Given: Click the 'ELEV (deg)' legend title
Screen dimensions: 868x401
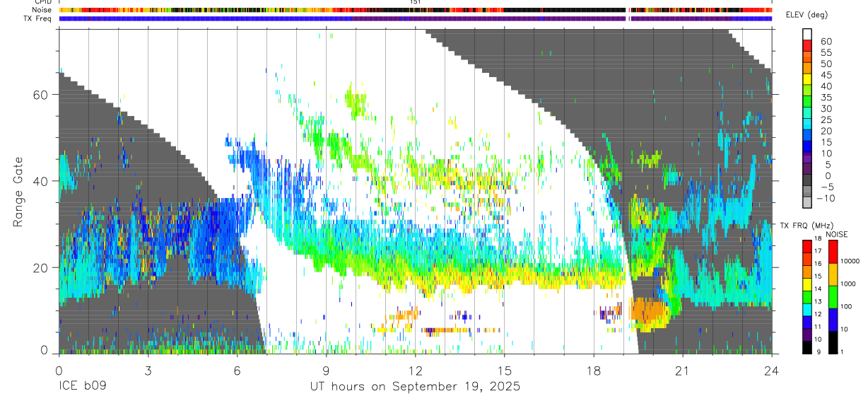Looking at the screenshot, I should 807,15.
